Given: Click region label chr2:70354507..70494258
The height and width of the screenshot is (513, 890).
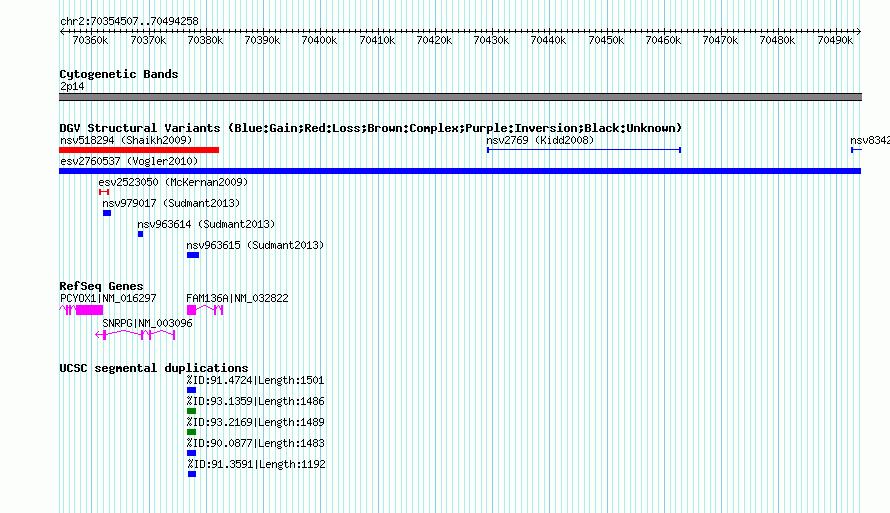Looking at the screenshot, I should (129, 21).
